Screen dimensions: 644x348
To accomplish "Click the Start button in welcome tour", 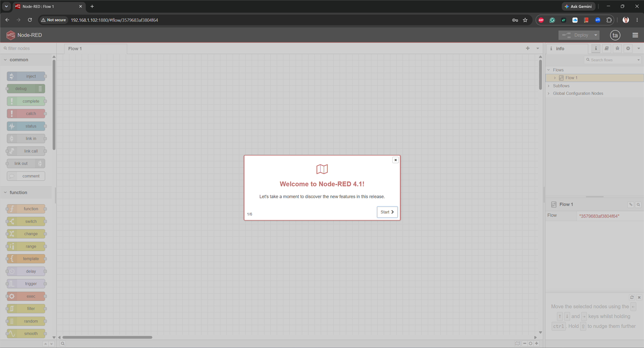I will [387, 212].
